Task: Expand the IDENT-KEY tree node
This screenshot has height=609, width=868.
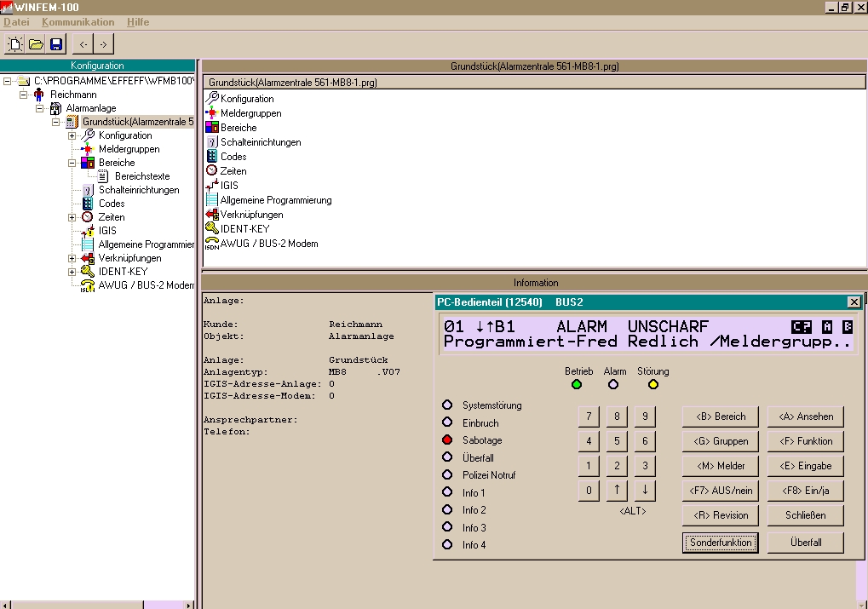Action: [x=72, y=272]
